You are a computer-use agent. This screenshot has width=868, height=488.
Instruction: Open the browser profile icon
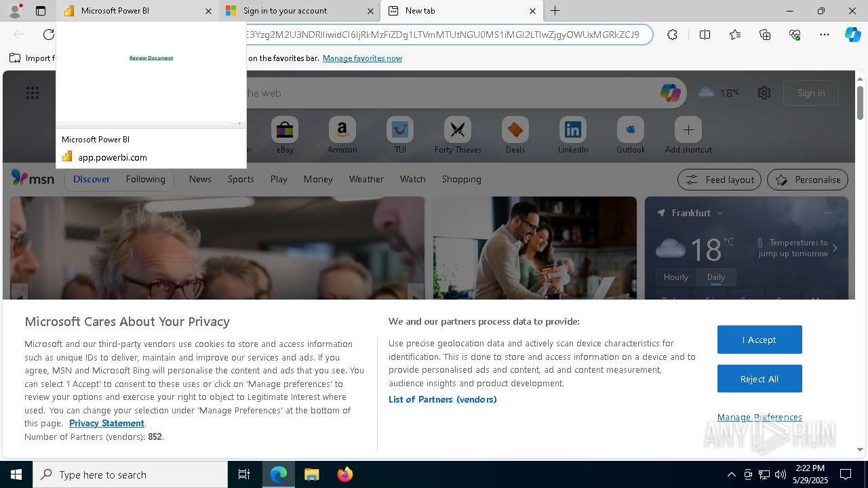(14, 11)
